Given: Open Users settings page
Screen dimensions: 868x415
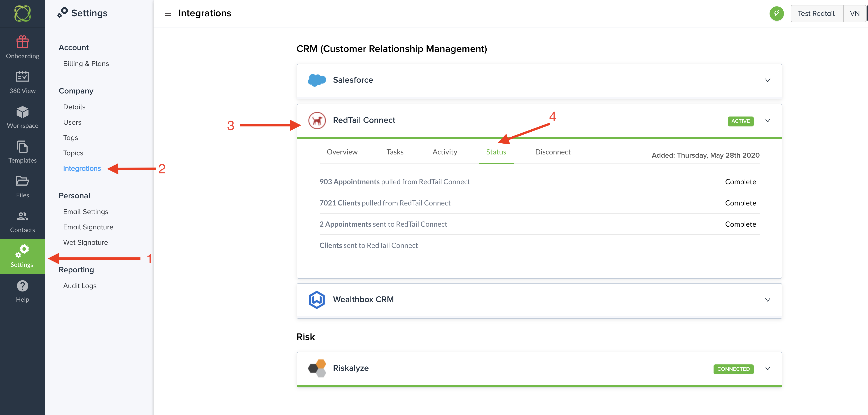Looking at the screenshot, I should coord(72,122).
